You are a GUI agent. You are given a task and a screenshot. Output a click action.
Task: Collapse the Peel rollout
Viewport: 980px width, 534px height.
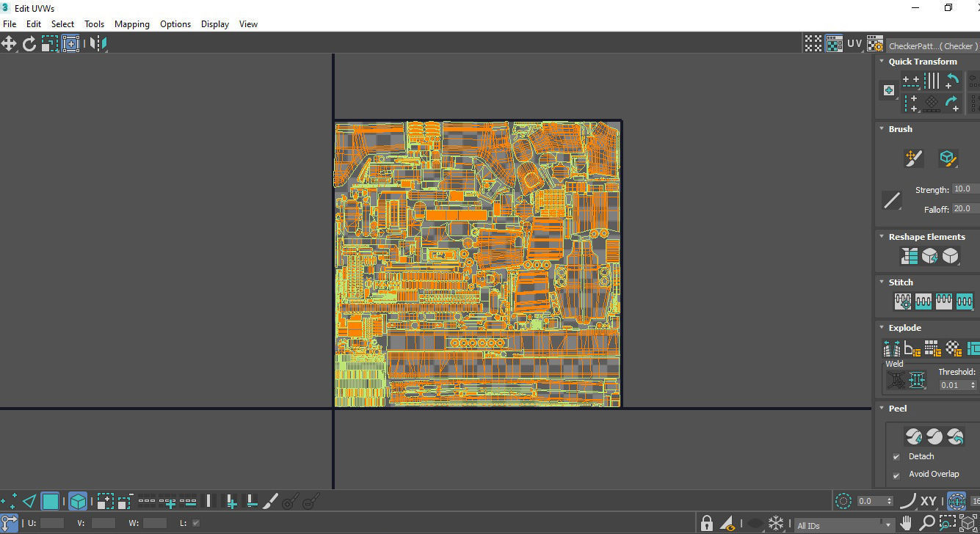click(x=882, y=409)
